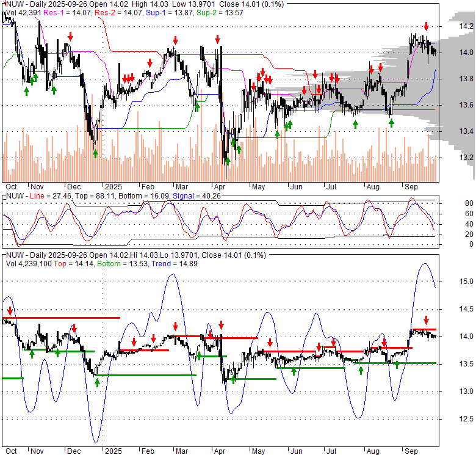Click 'May' on the top chart time axis
The width and height of the screenshot is (476, 455).
click(258, 187)
